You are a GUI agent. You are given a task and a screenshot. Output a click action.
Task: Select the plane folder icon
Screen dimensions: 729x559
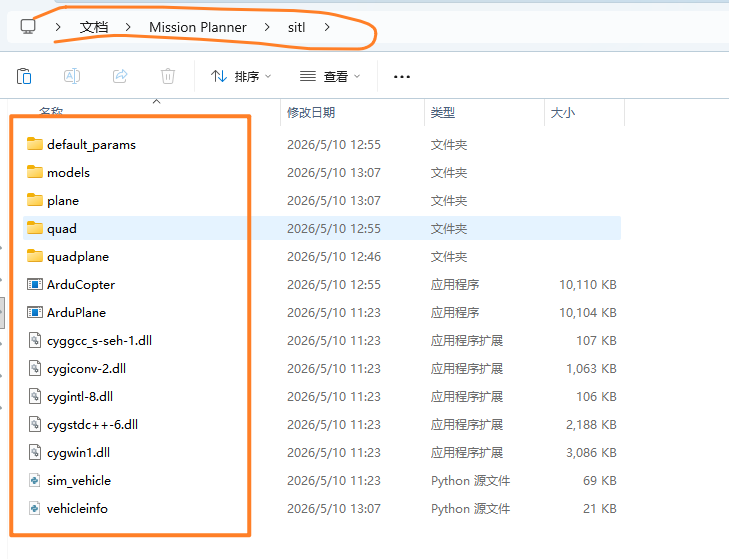pos(35,200)
